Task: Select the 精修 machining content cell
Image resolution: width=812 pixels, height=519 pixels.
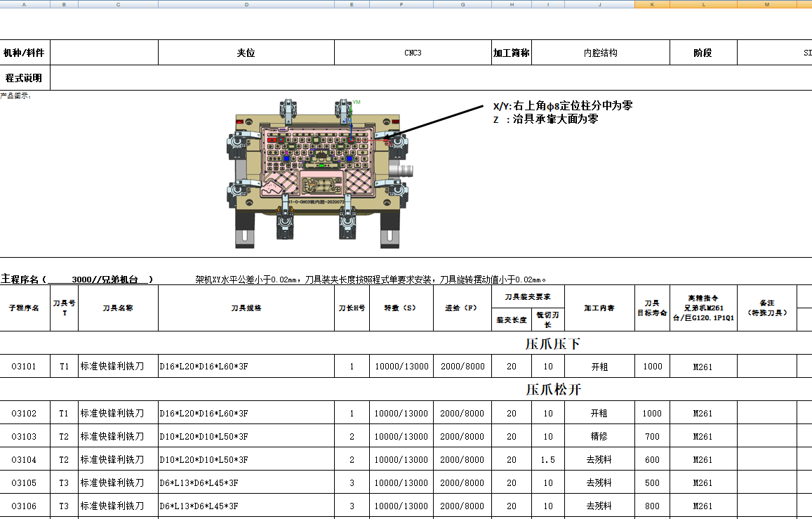Action: click(x=599, y=437)
